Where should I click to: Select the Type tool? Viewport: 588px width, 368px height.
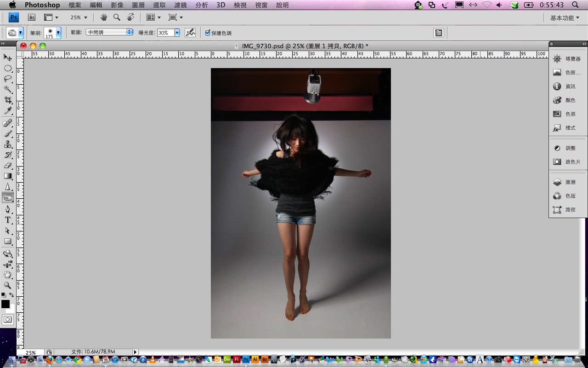tap(8, 220)
